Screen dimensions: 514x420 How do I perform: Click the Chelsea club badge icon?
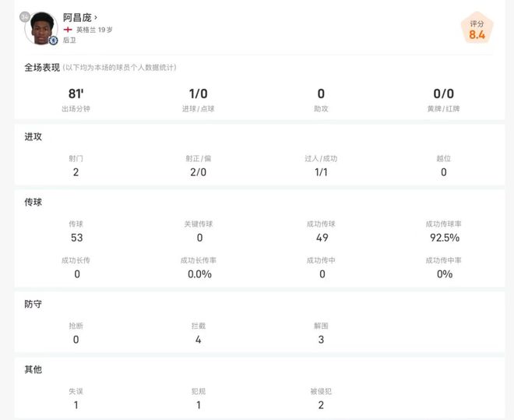pos(53,40)
